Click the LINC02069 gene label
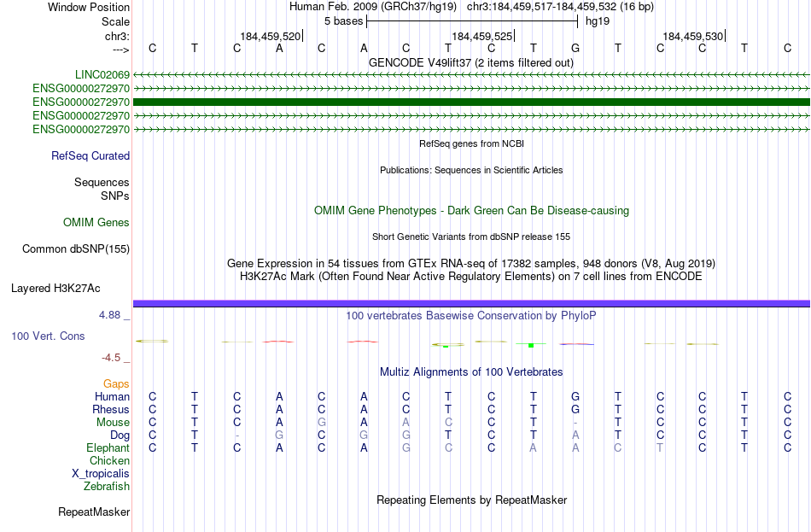The height and width of the screenshot is (532, 811). 102,74
